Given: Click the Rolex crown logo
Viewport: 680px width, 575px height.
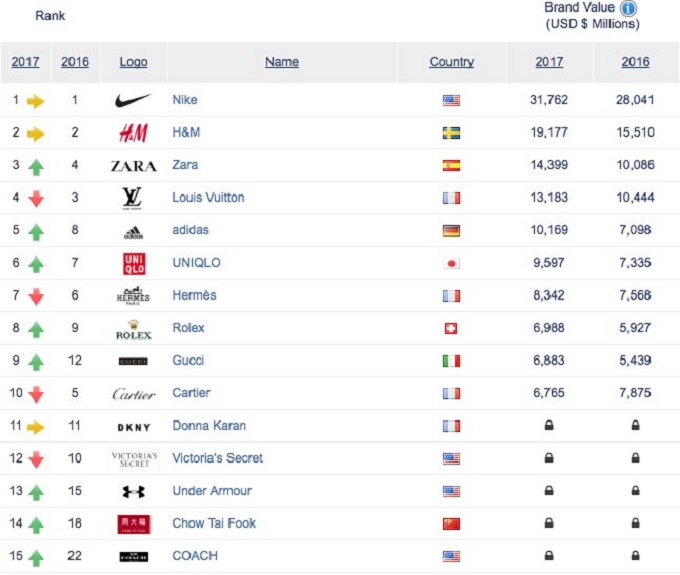Looking at the screenshot, I should (134, 330).
